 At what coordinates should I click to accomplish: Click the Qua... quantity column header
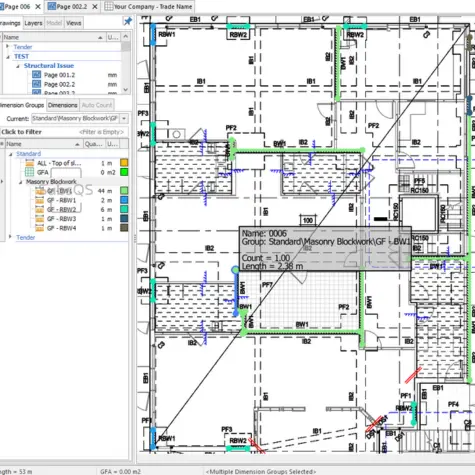(x=94, y=144)
